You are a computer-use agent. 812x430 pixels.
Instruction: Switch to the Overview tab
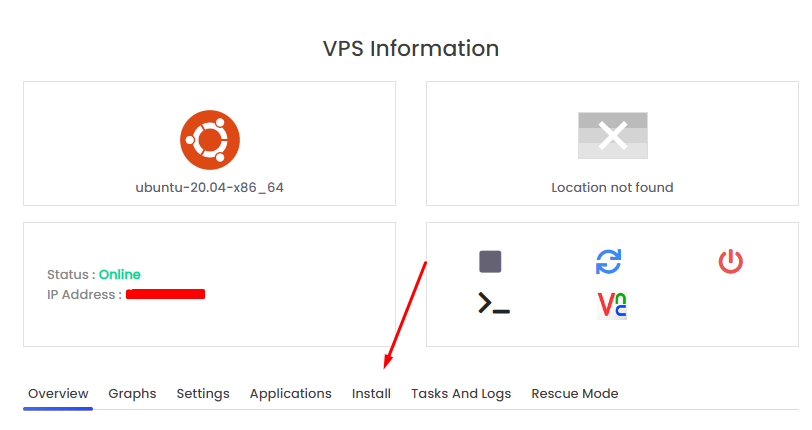58,394
